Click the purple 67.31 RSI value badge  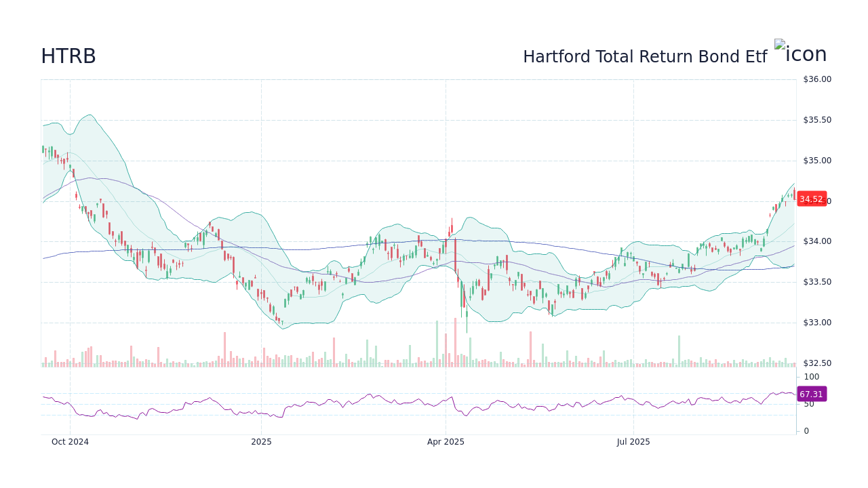(812, 394)
